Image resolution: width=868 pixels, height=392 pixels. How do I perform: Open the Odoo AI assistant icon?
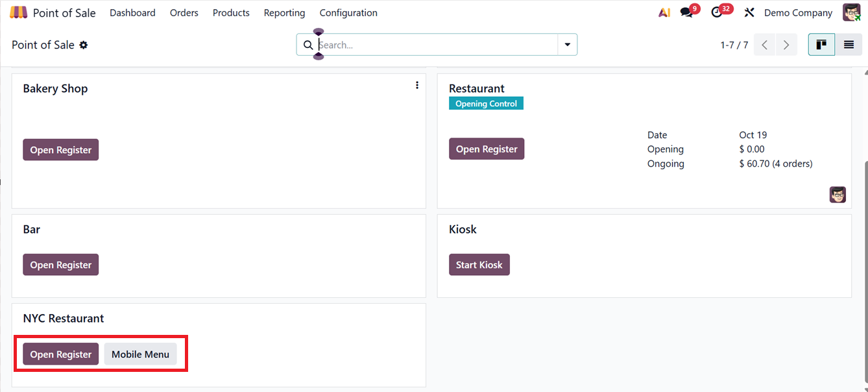point(664,13)
